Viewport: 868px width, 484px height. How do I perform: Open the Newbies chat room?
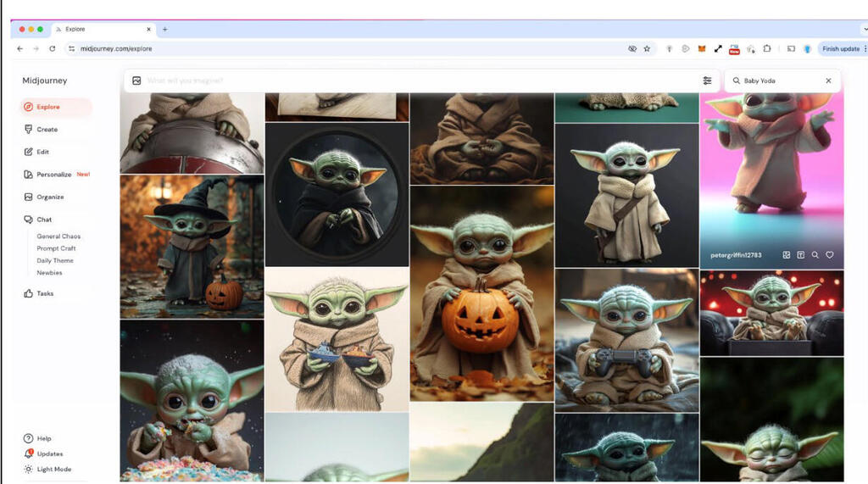pos(49,272)
